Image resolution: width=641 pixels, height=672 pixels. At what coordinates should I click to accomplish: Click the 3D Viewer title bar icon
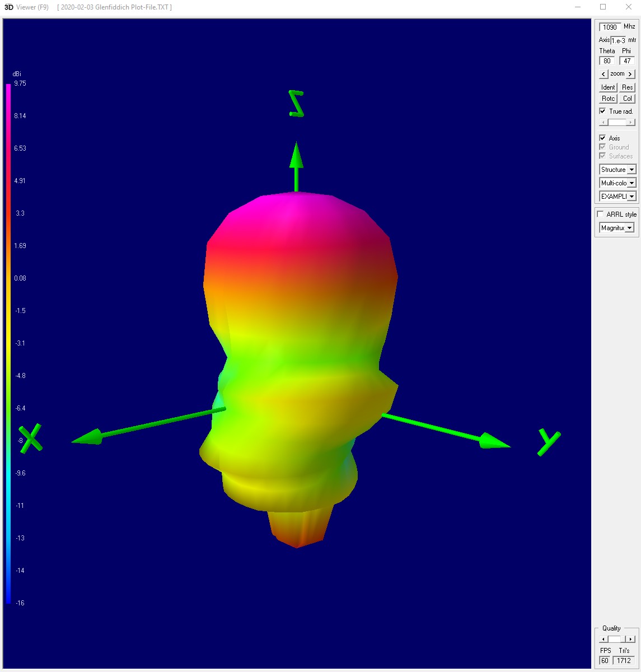click(9, 7)
